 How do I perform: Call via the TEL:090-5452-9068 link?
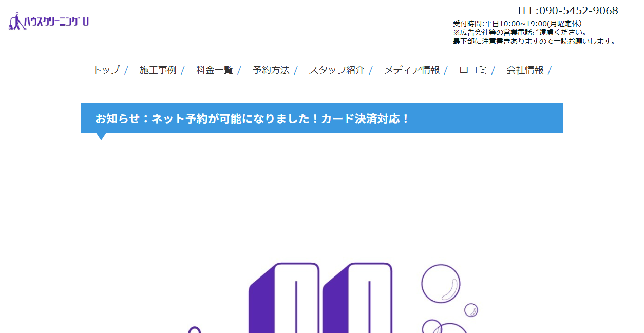(x=566, y=10)
